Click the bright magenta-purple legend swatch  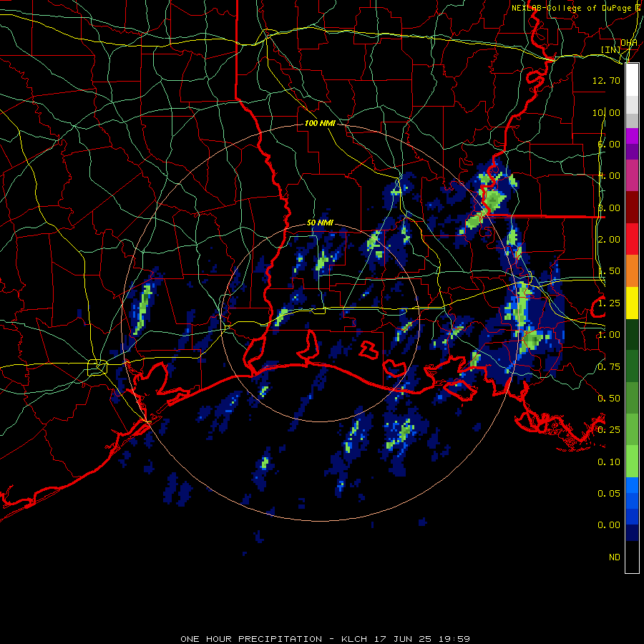(632, 136)
